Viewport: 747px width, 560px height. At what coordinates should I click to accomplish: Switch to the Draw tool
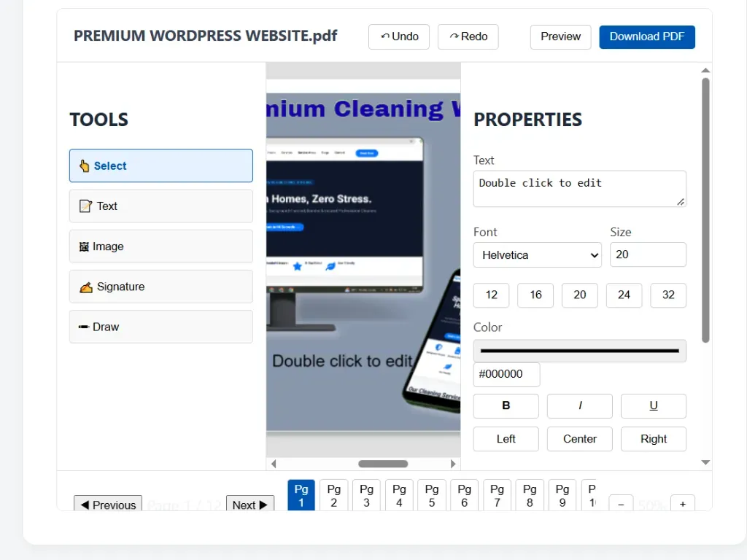point(161,327)
